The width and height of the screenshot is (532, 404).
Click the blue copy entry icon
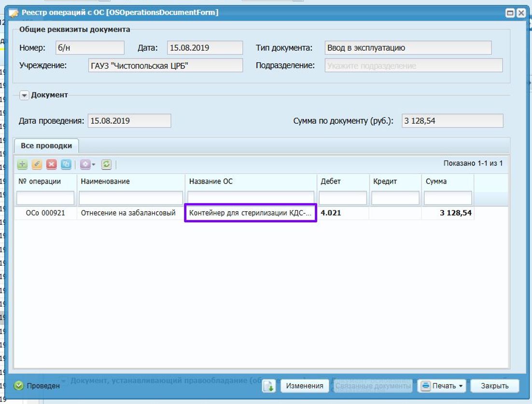click(x=66, y=165)
